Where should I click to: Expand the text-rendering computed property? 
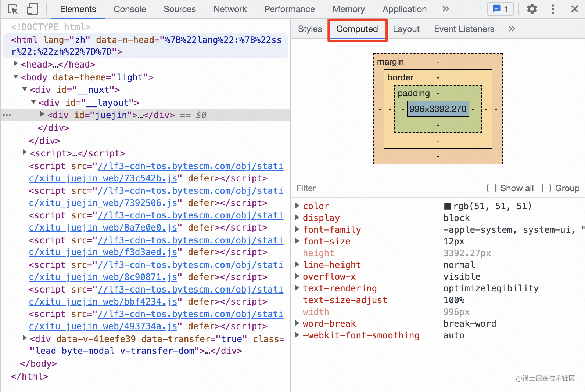point(298,288)
